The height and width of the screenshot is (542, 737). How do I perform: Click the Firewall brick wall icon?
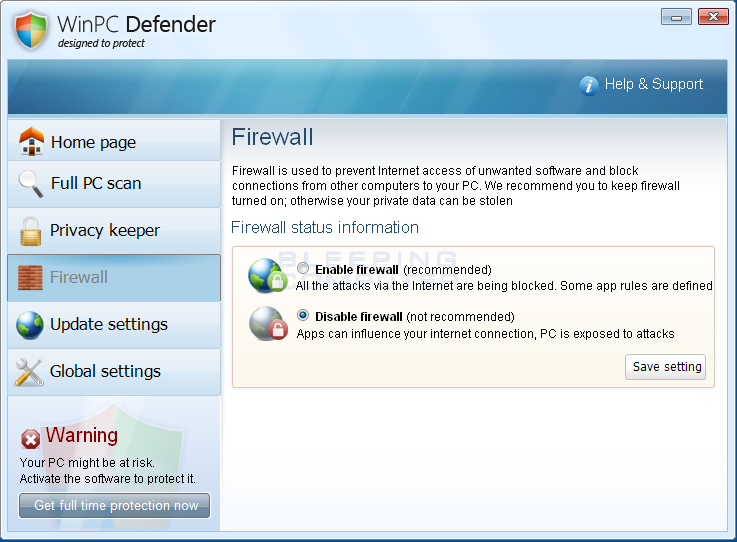(x=30, y=277)
